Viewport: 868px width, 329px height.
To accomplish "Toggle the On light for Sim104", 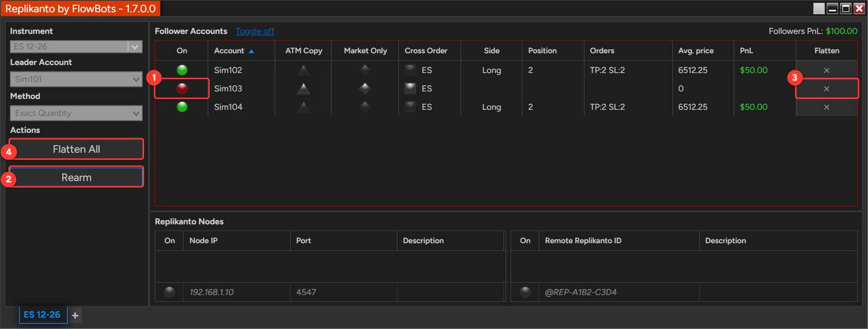I will coord(182,107).
